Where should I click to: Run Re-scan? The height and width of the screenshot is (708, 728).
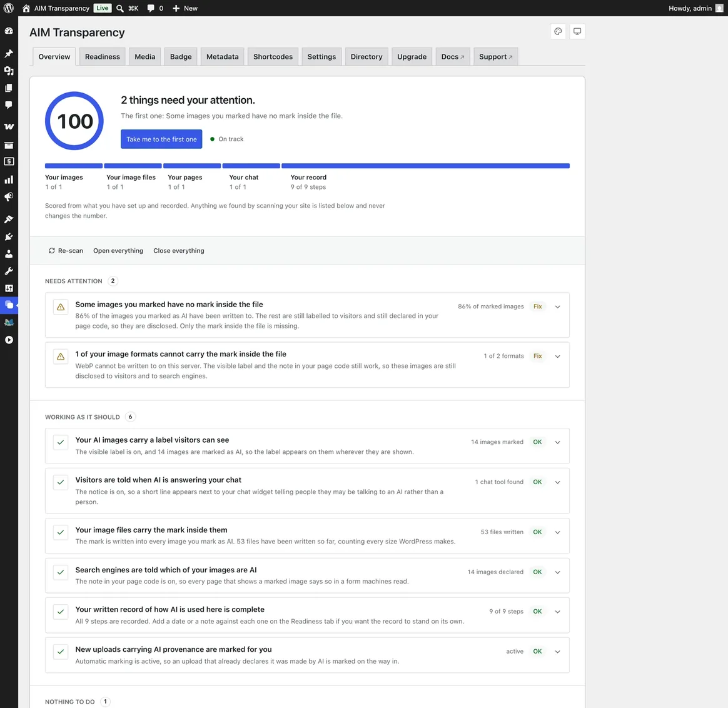click(66, 251)
